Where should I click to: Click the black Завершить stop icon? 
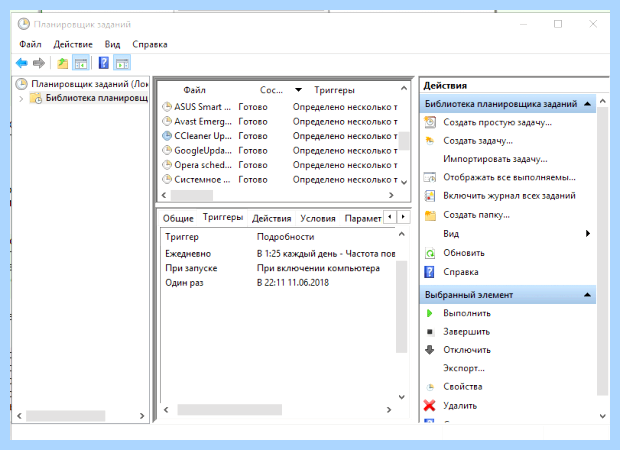(x=430, y=332)
